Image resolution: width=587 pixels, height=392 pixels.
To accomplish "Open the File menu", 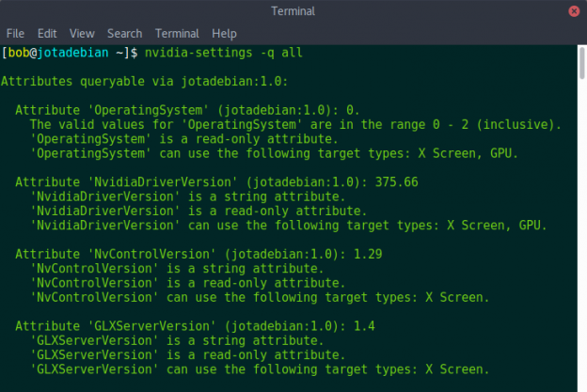I will (x=16, y=33).
